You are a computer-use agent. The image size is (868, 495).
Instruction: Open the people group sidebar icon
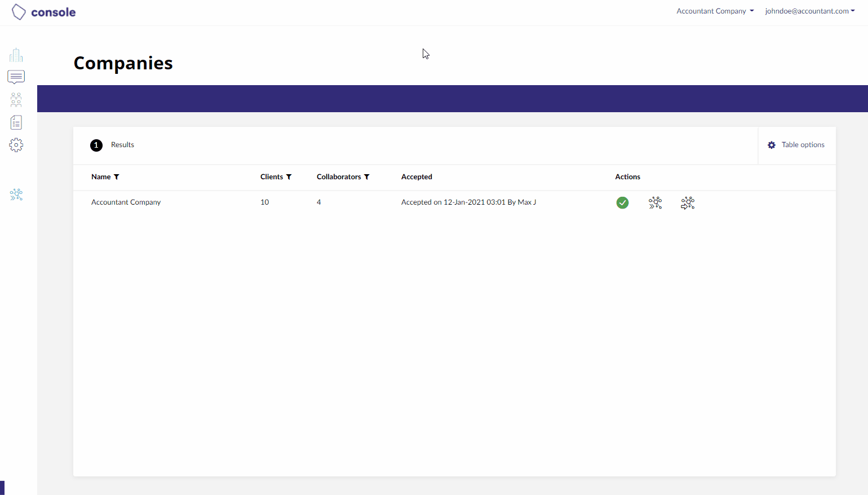coord(16,100)
